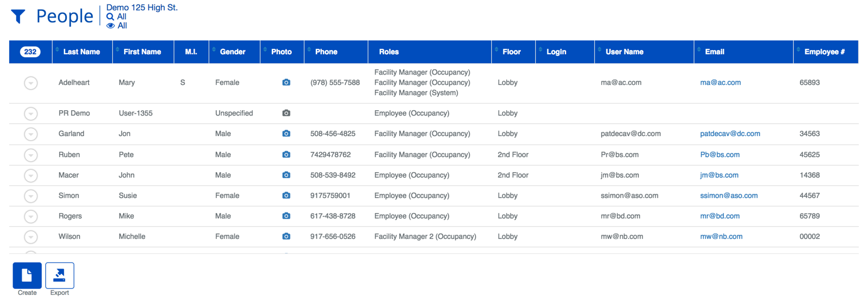Sort by Employee # column header
Screen dimensions: 868x301
[825, 52]
